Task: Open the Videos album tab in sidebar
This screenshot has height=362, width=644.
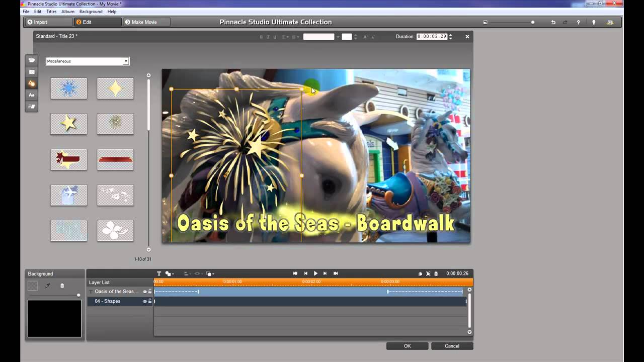Action: pos(31,60)
